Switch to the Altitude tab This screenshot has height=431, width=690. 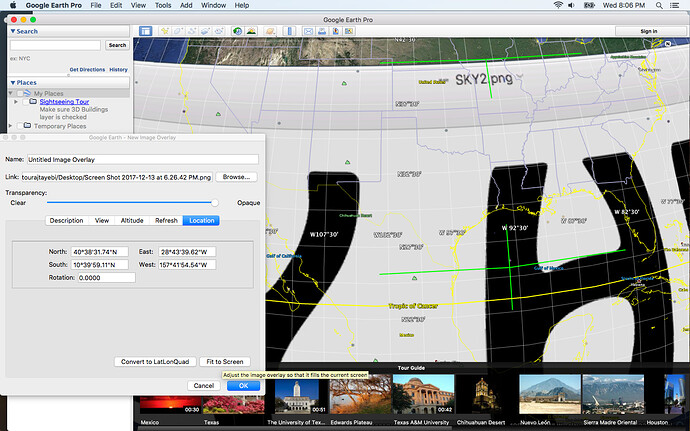pyautogui.click(x=133, y=220)
